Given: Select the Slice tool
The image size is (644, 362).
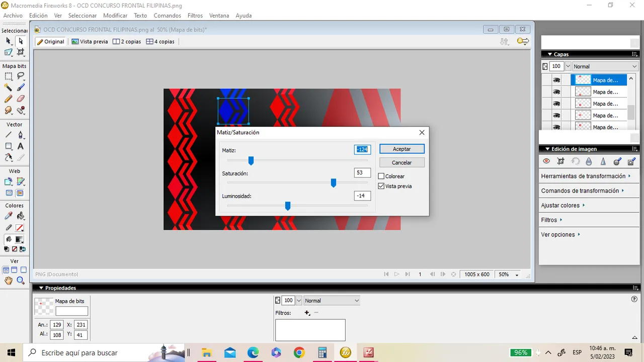Looking at the screenshot, I should point(21,182).
